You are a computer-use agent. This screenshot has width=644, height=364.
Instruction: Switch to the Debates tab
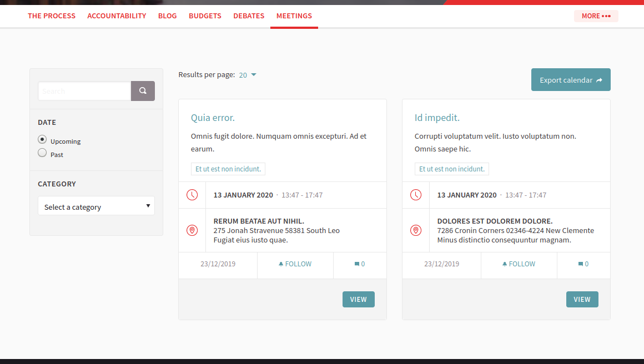[x=249, y=16]
